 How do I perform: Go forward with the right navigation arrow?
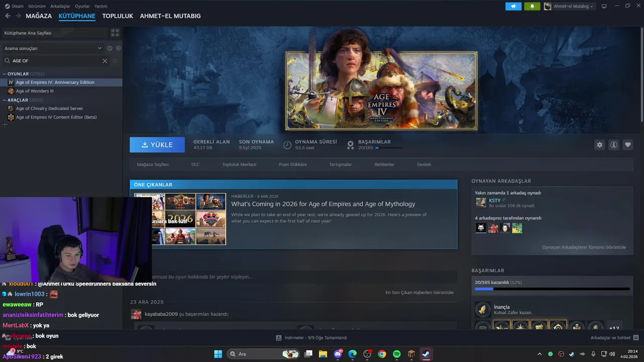[x=18, y=16]
